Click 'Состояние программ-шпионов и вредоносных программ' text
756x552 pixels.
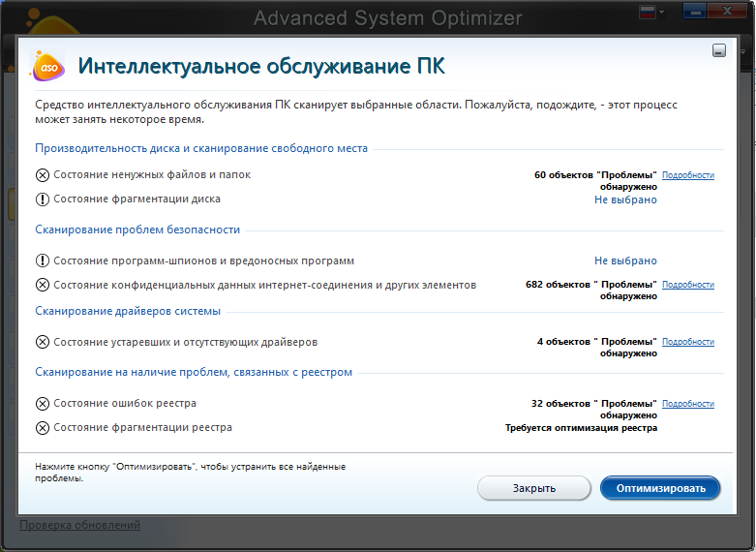point(203,261)
